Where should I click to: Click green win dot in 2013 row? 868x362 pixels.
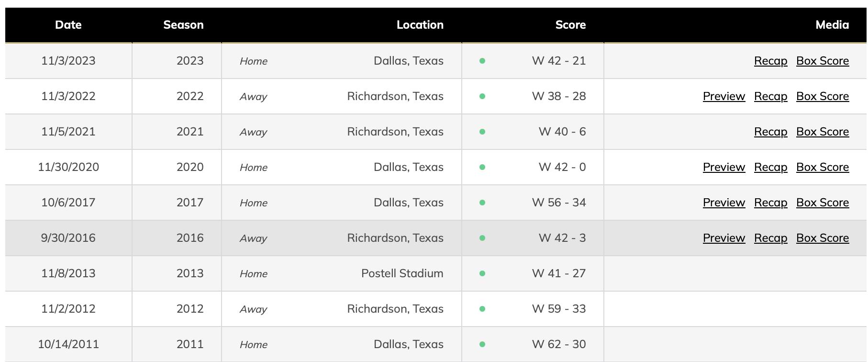482,273
